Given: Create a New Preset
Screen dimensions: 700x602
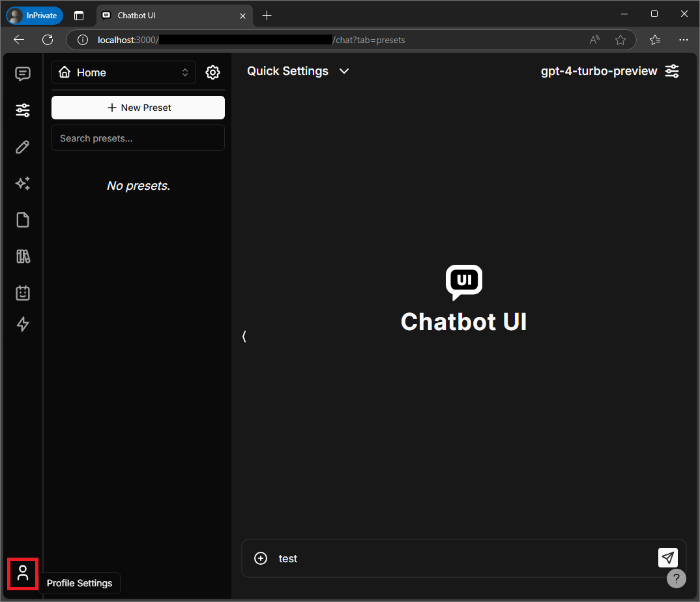Looking at the screenshot, I should [x=138, y=108].
